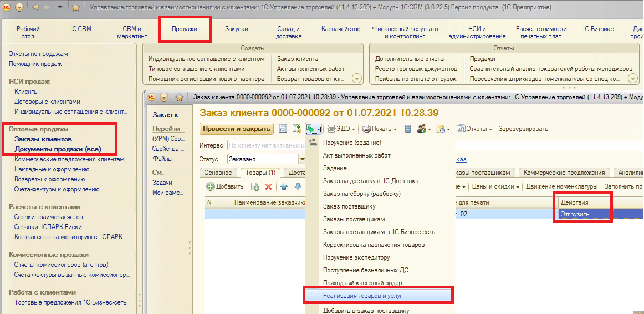Click the back navigation arrow icon

click(35, 8)
